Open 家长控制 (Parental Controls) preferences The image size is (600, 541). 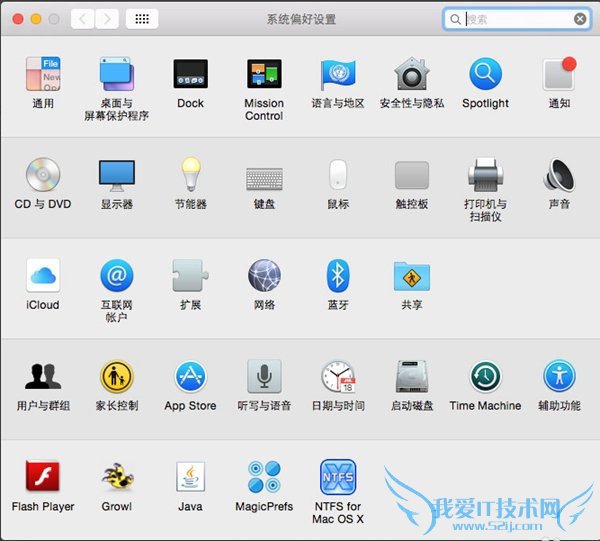(117, 376)
